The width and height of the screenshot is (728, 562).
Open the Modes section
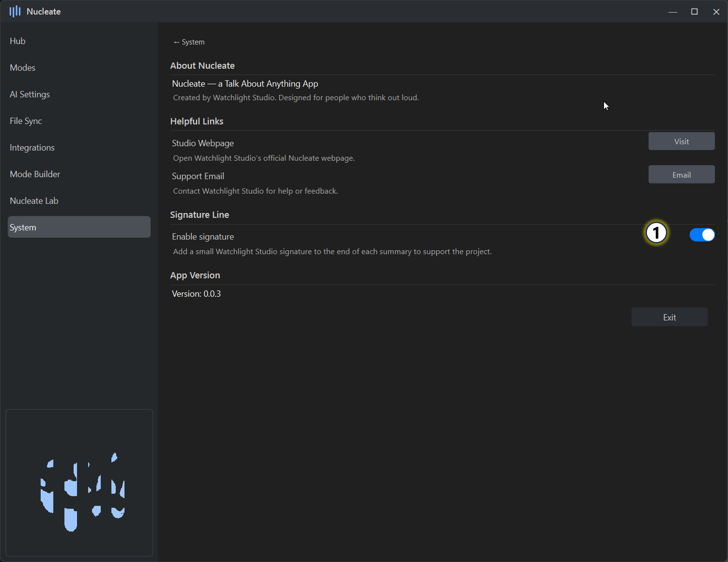(22, 68)
